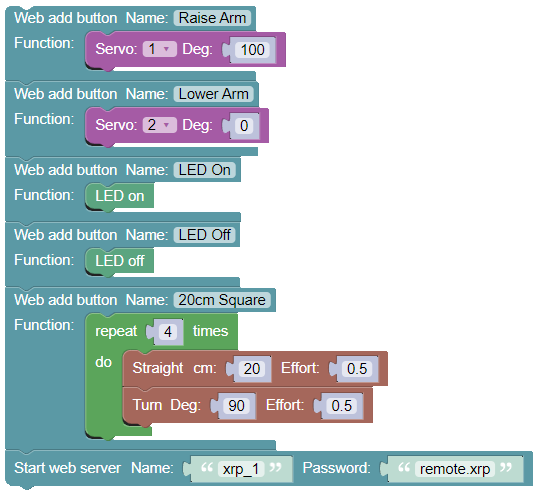Viewport: 540px width, 495px height.
Task: Click the Function label of 20cm Square block
Action: click(44, 325)
